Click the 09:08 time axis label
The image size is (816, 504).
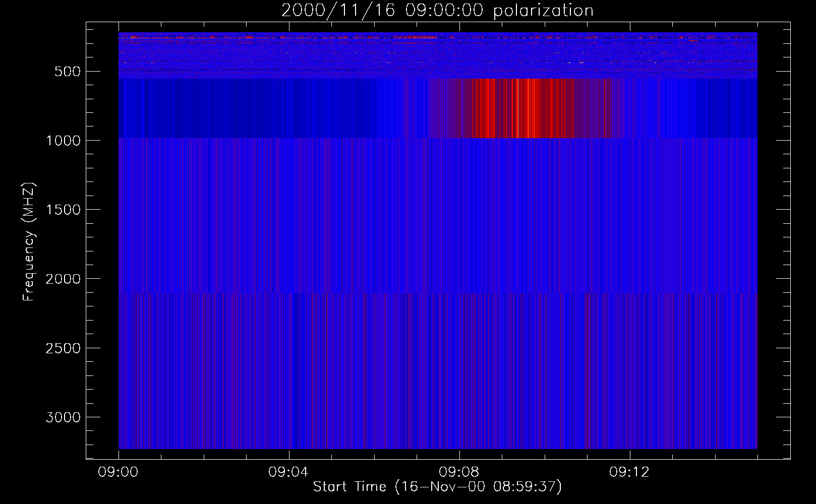(x=459, y=472)
